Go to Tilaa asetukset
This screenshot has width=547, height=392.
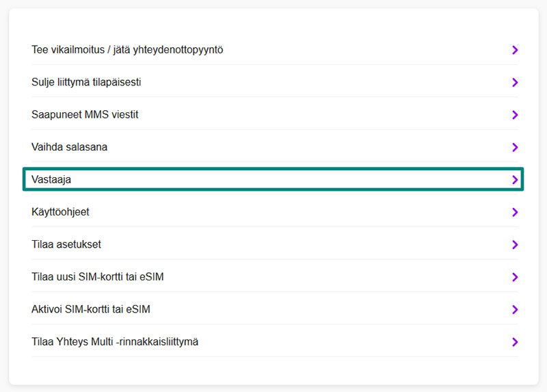point(66,245)
